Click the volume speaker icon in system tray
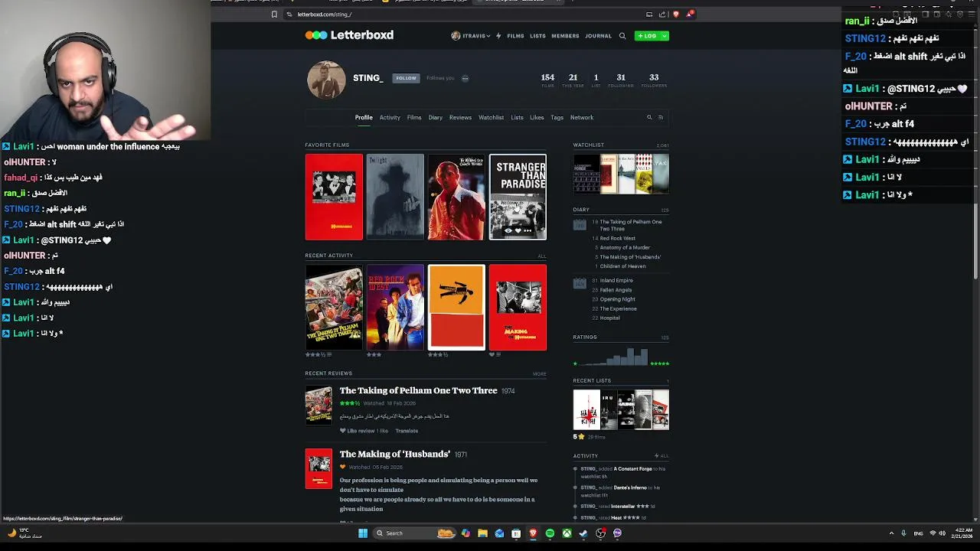This screenshot has width=980, height=551. [942, 533]
